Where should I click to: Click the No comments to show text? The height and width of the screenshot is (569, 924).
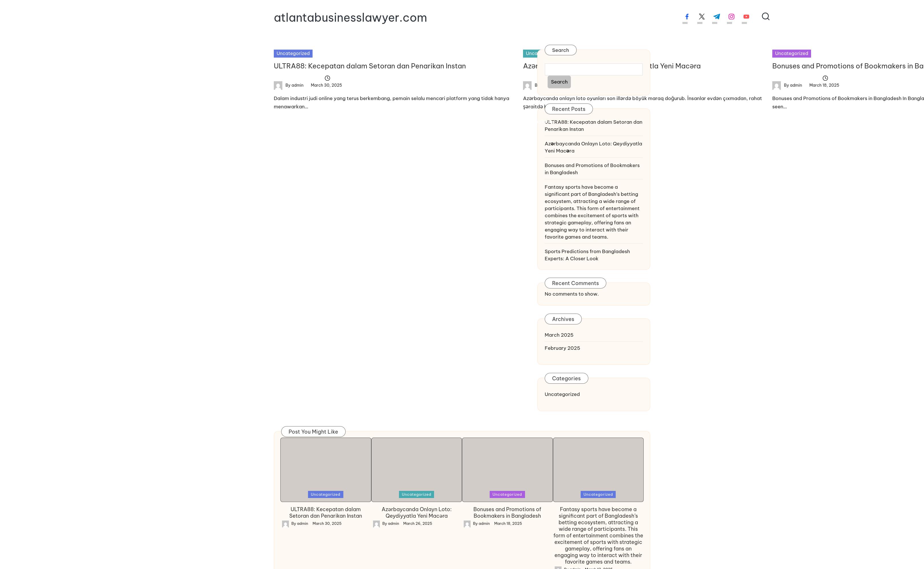click(x=571, y=294)
